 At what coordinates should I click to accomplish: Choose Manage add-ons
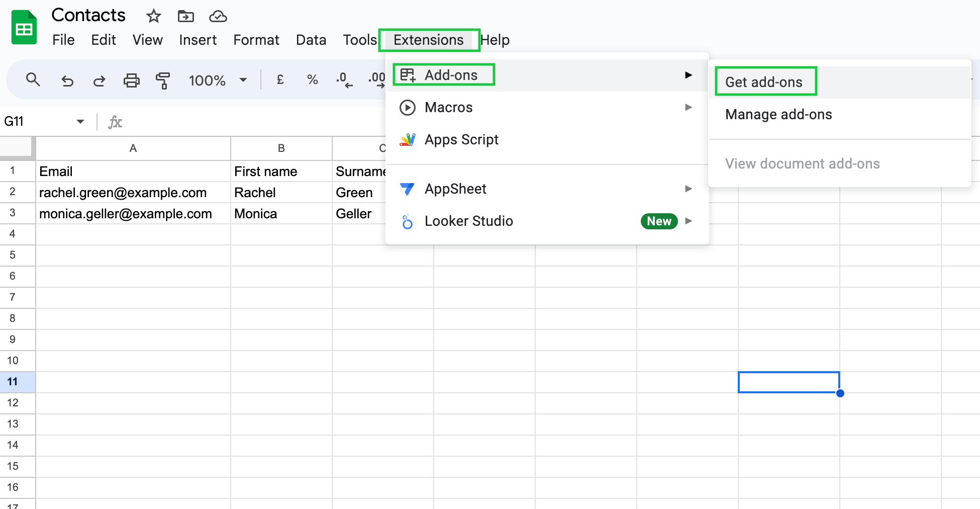pos(839,114)
